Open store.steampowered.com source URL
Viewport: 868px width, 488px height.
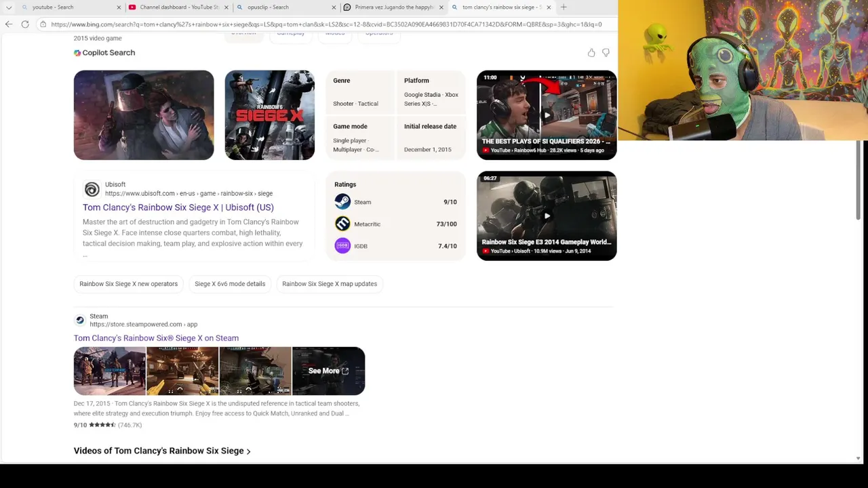coord(144,325)
